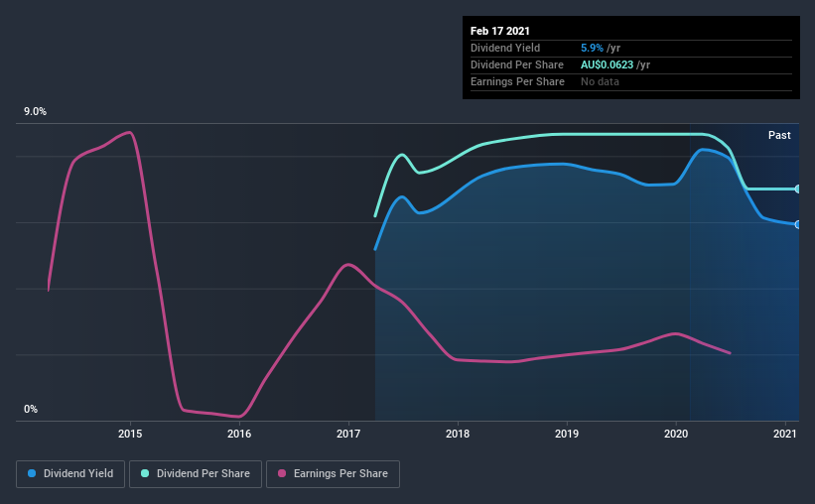This screenshot has height=504, width=815.
Task: Toggle the Dividend Per Share legend button
Action: (196, 474)
